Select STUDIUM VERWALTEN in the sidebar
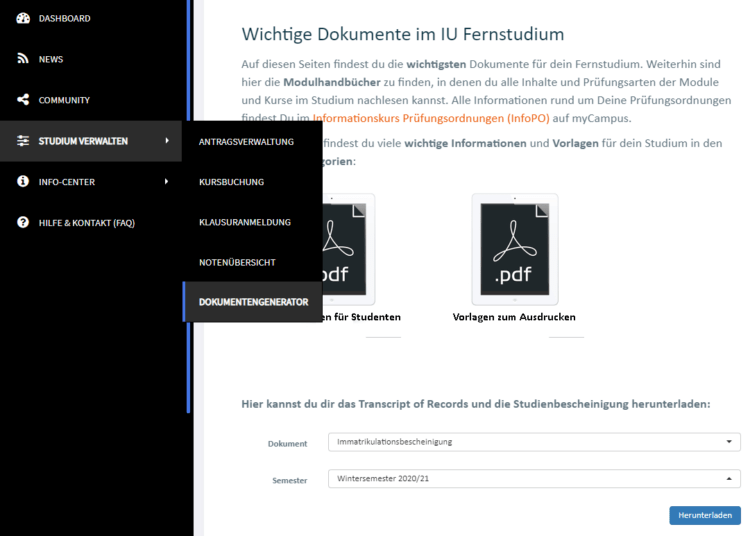 pyautogui.click(x=91, y=141)
